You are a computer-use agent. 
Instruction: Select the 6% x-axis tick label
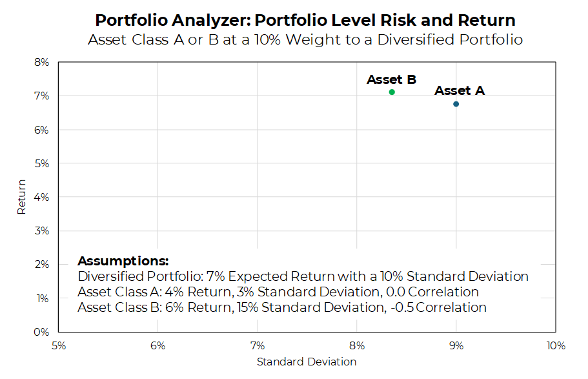(x=158, y=345)
